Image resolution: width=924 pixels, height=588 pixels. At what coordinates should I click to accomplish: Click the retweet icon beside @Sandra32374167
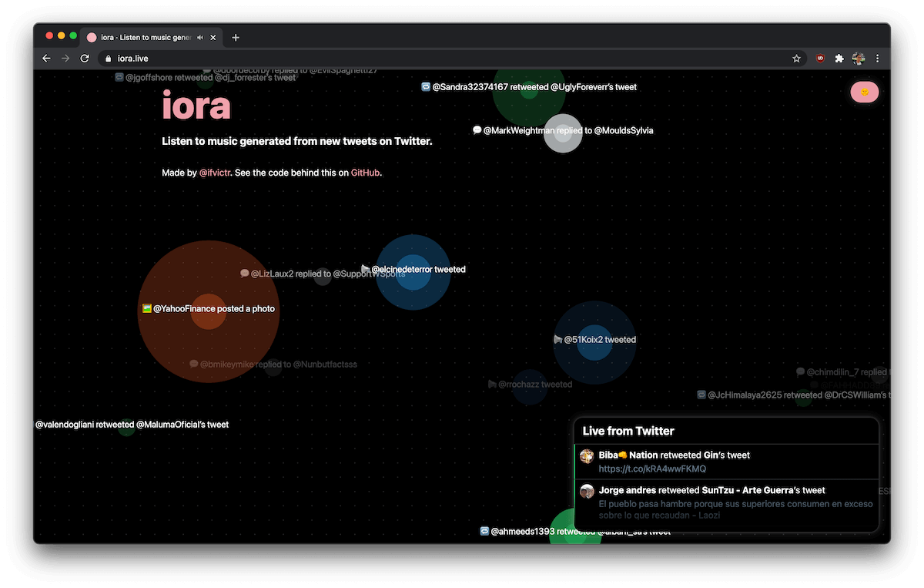[x=426, y=87]
